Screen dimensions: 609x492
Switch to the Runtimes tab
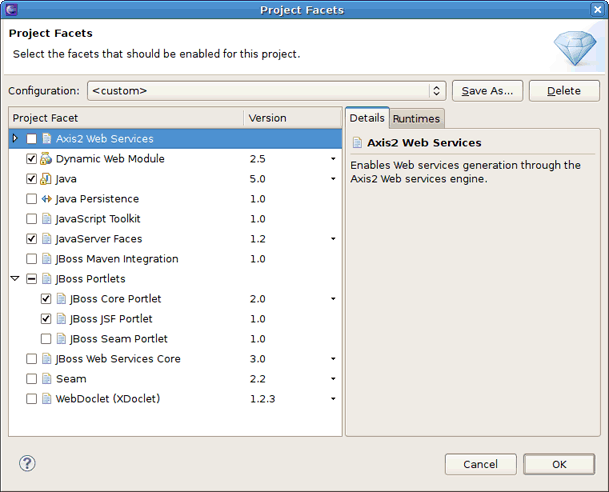point(416,118)
